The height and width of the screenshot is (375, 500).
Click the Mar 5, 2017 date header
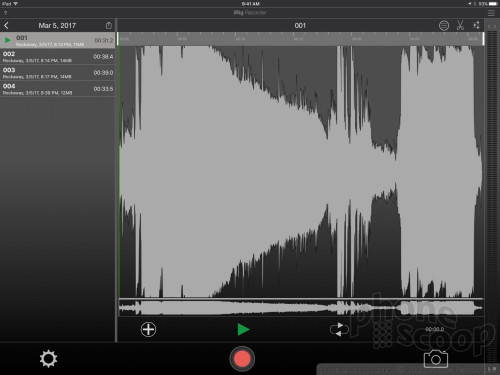[57, 25]
